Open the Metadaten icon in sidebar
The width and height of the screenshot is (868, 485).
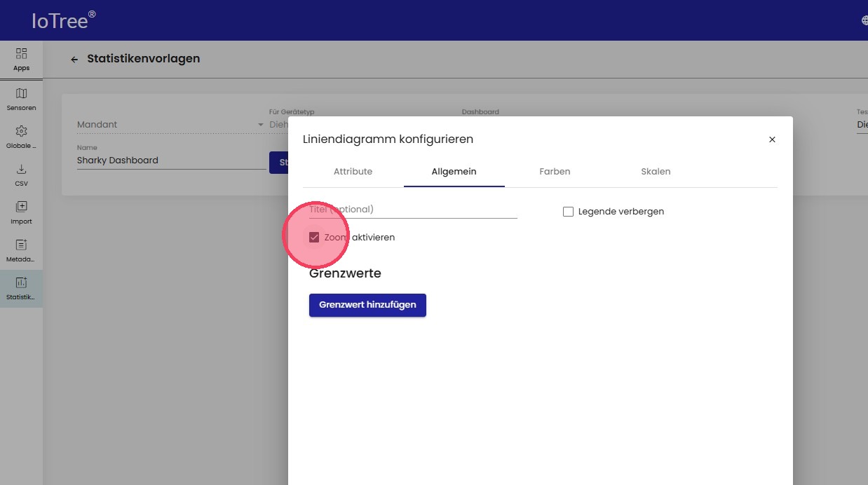(x=21, y=245)
